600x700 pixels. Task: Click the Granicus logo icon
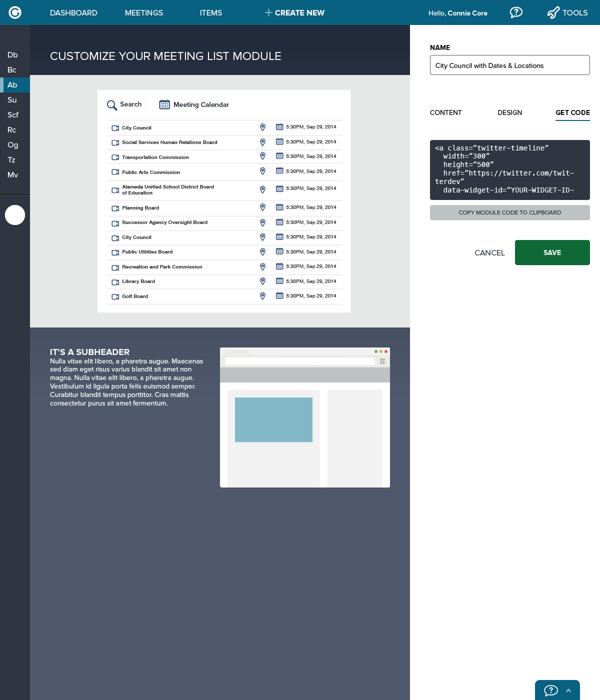pos(15,12)
